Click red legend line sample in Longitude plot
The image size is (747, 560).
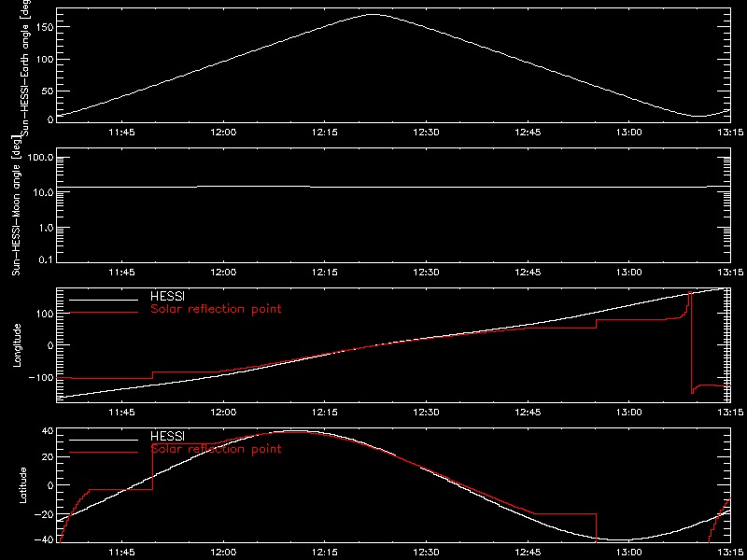[104, 313]
